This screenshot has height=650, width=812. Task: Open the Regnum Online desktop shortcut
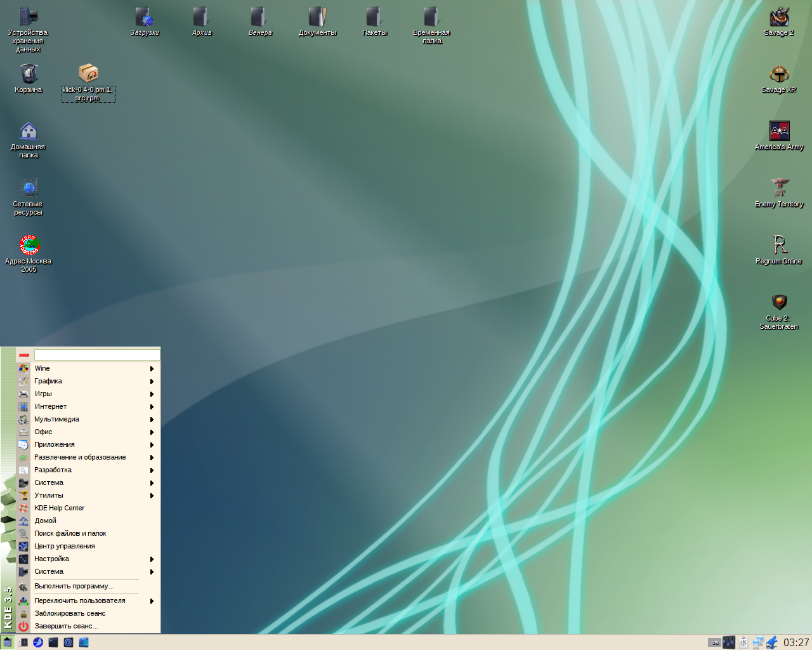tap(779, 245)
